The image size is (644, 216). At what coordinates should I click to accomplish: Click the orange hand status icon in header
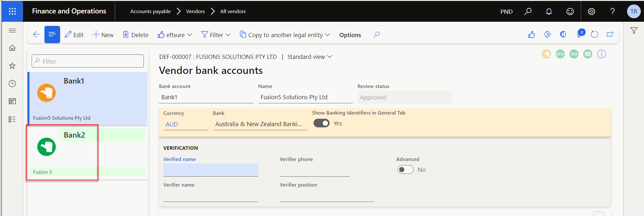547,54
